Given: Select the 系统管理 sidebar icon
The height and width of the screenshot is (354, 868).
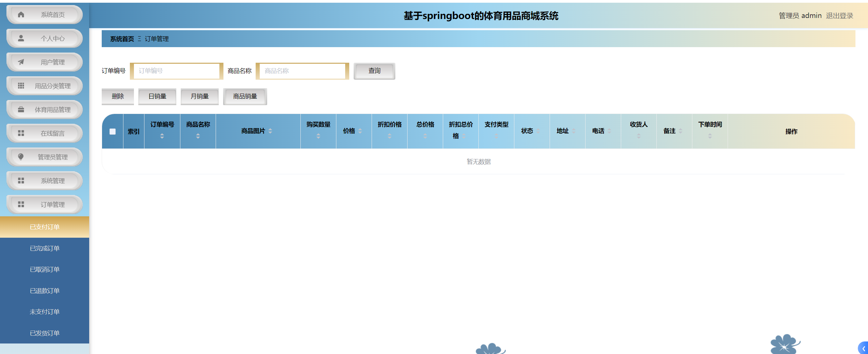Looking at the screenshot, I should 21,181.
